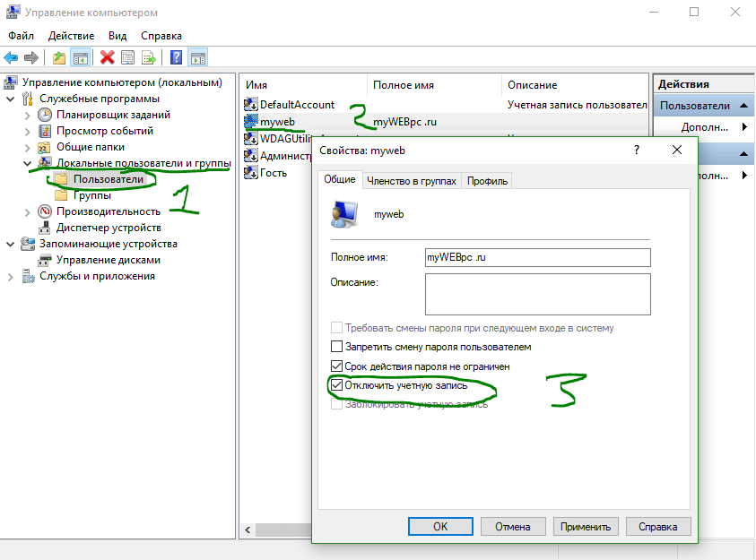Click the Task Scheduler clock icon
Screen dimensions: 756x560
pos(44,115)
